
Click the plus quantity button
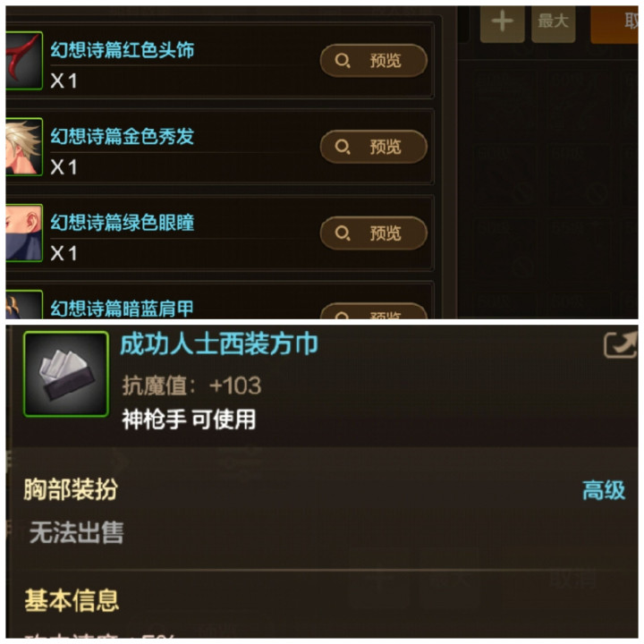pos(502,22)
